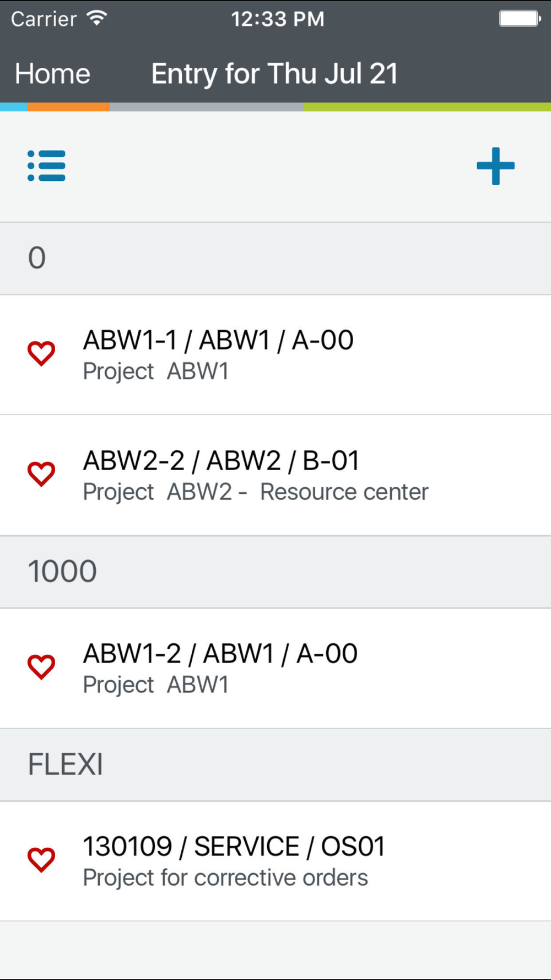Open ABW2-2 / ABW2 / B-01 entry

[275, 475]
